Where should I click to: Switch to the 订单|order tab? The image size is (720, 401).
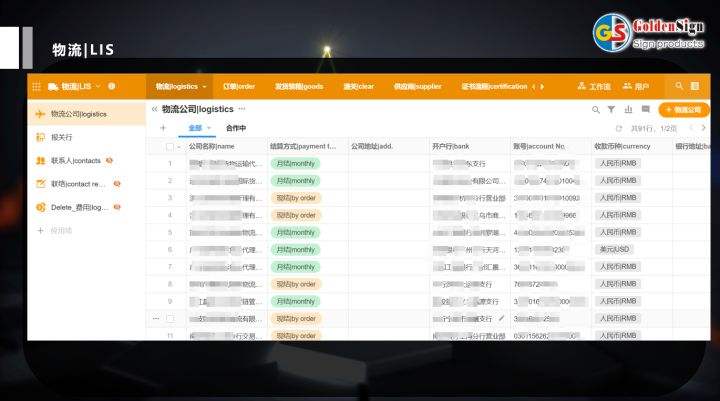click(238, 87)
